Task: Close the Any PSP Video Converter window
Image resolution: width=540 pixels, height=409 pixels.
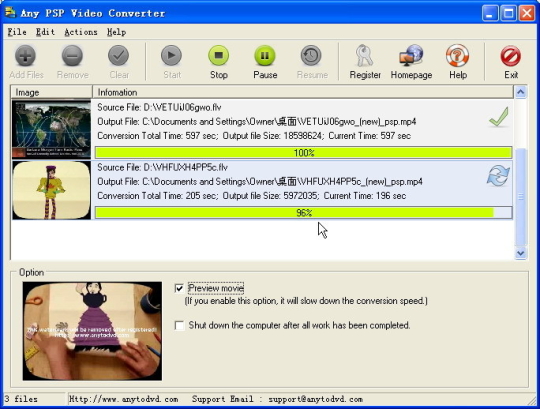Action: [527, 14]
